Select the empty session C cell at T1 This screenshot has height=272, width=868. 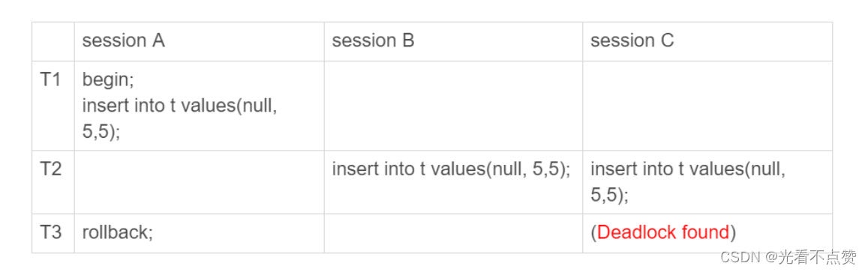tap(707, 106)
